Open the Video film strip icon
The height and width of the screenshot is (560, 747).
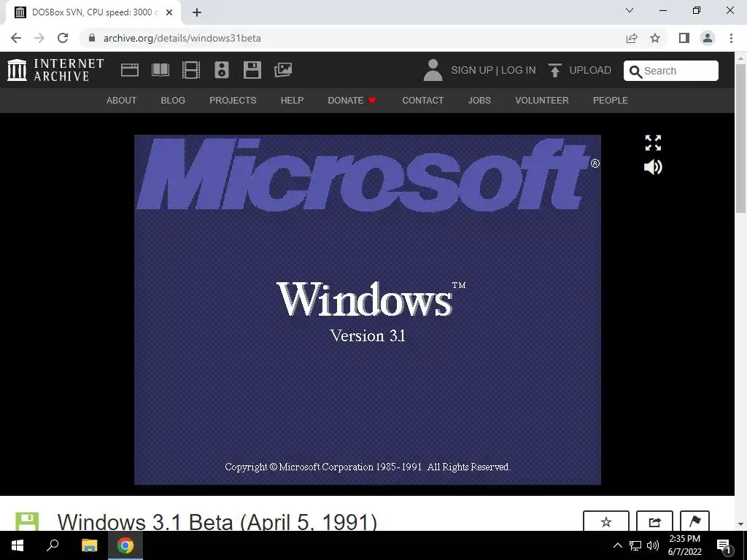pos(191,70)
